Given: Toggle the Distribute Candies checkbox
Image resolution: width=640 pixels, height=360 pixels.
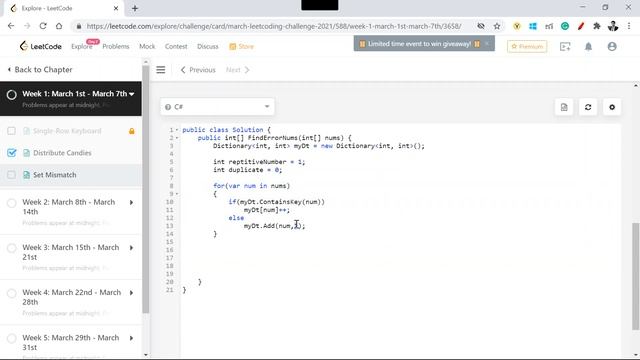Looking at the screenshot, I should click(11, 153).
